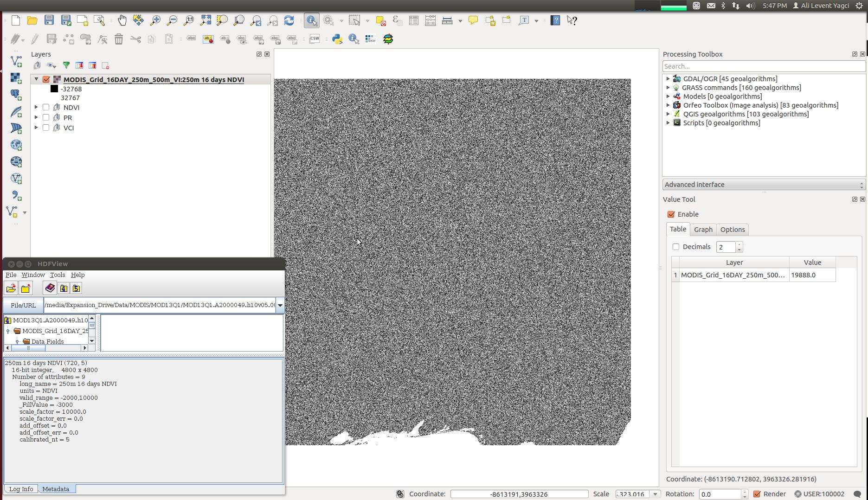The image size is (868, 500).
Task: Open the HDFView Window menu
Action: point(33,275)
